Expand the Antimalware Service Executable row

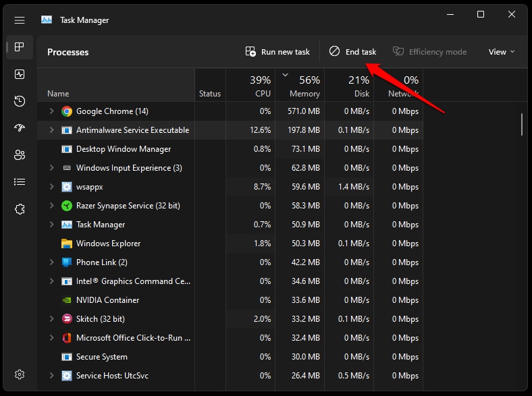pos(51,130)
